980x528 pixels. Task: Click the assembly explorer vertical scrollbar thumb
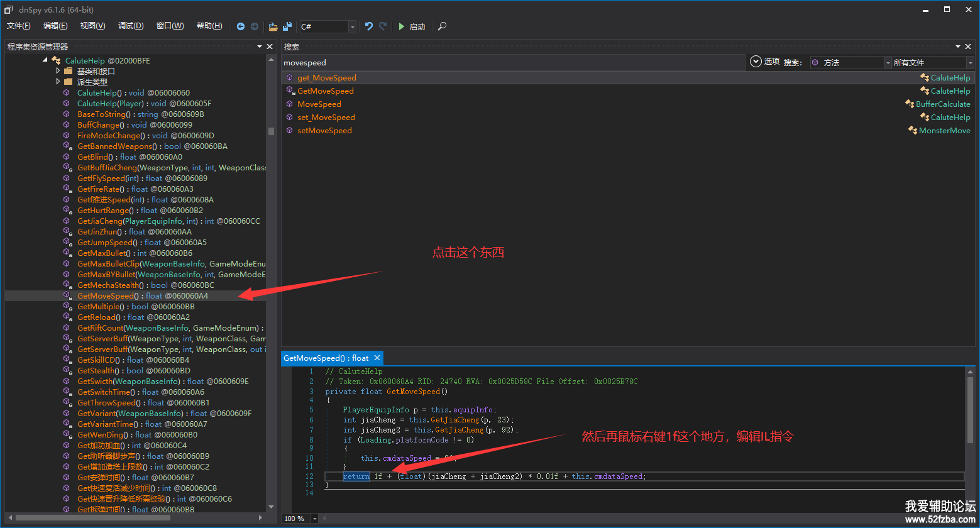coord(271,131)
